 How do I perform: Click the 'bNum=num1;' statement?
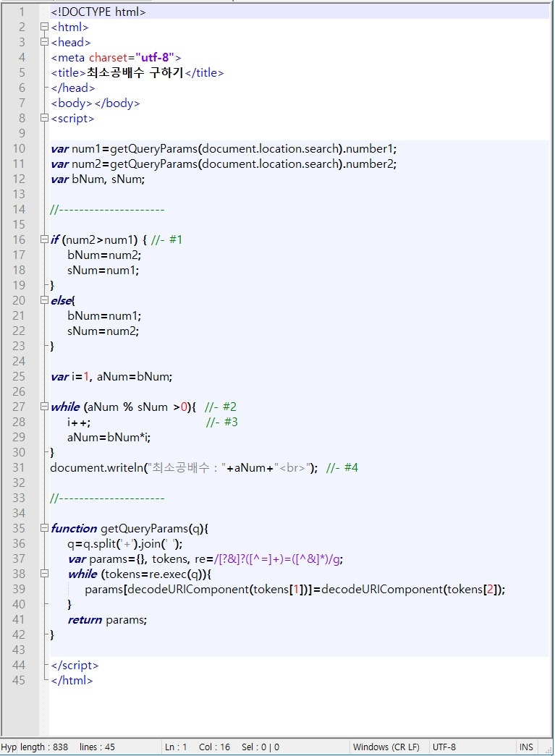click(104, 316)
